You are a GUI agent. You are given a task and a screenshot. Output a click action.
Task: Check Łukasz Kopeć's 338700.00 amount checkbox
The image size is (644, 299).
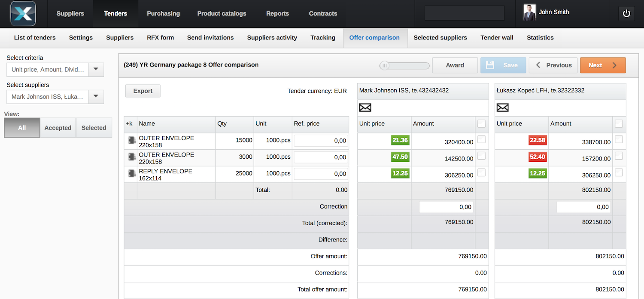click(619, 139)
